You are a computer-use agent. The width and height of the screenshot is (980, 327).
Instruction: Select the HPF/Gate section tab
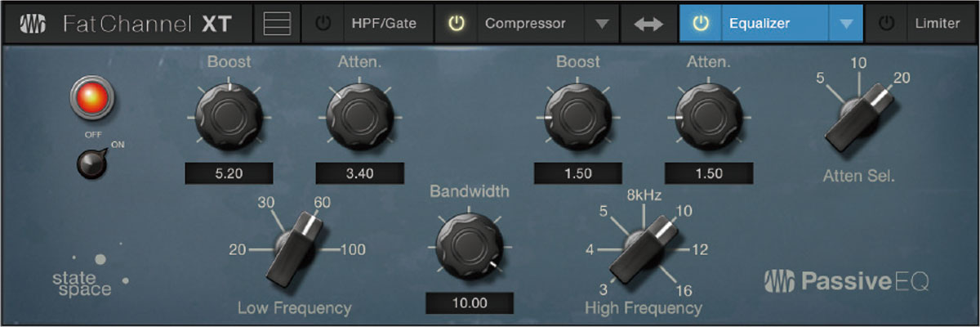[x=384, y=24]
